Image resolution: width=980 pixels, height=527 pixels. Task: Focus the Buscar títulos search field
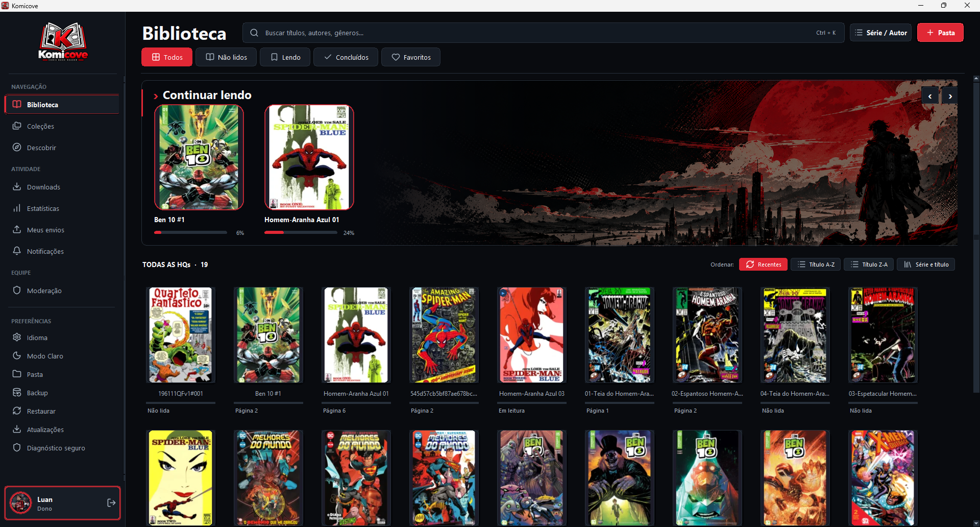(x=543, y=33)
